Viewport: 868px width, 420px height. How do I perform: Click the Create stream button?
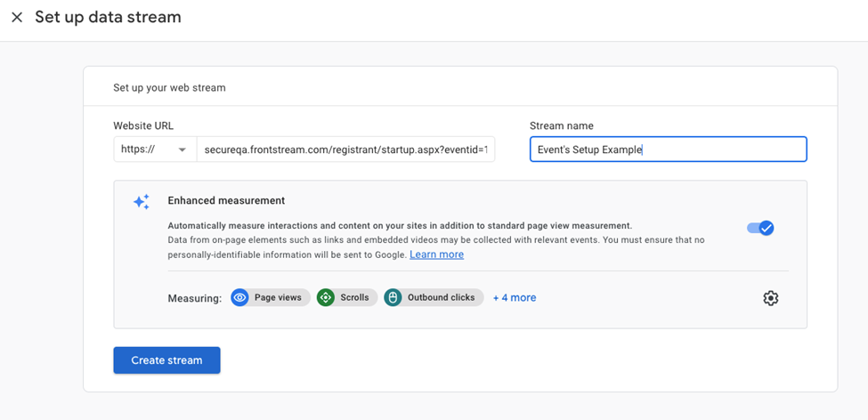click(166, 360)
